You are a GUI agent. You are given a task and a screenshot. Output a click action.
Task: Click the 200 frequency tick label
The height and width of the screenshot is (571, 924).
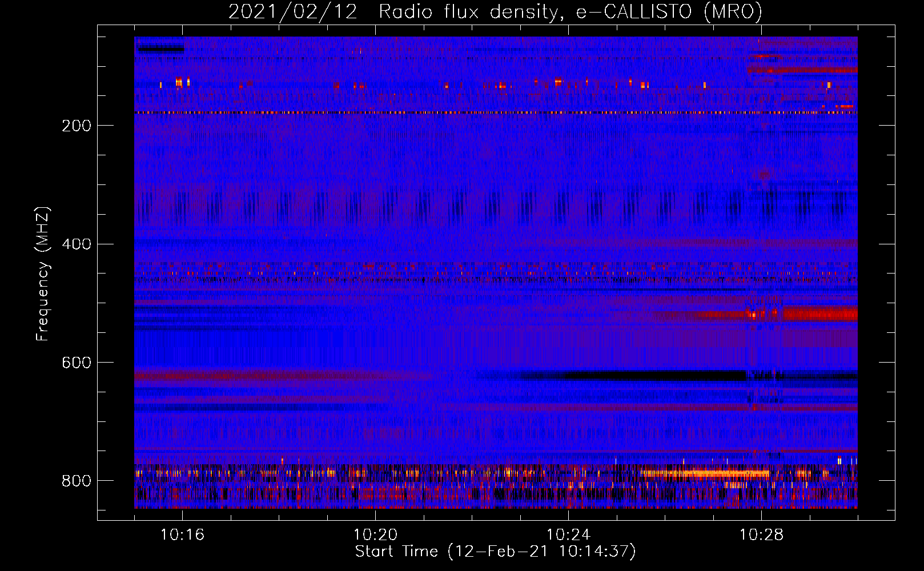click(77, 126)
